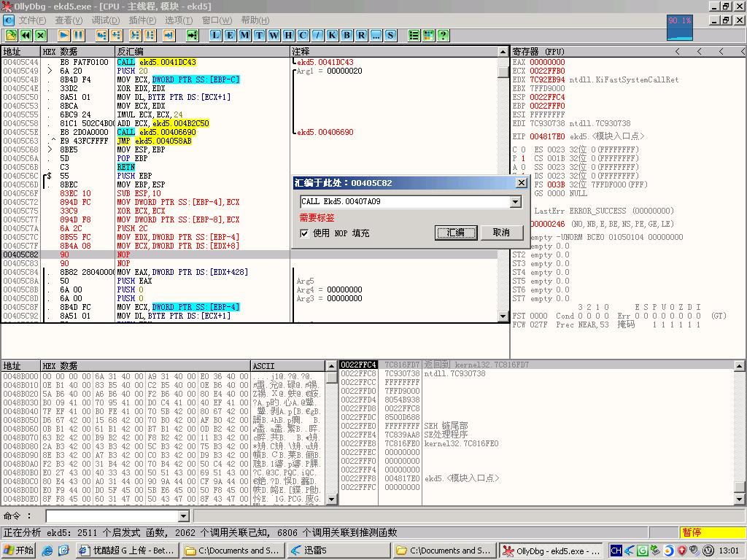Image resolution: width=747 pixels, height=560 pixels.
Task: Click the green Help question mark icon
Action: [442, 35]
